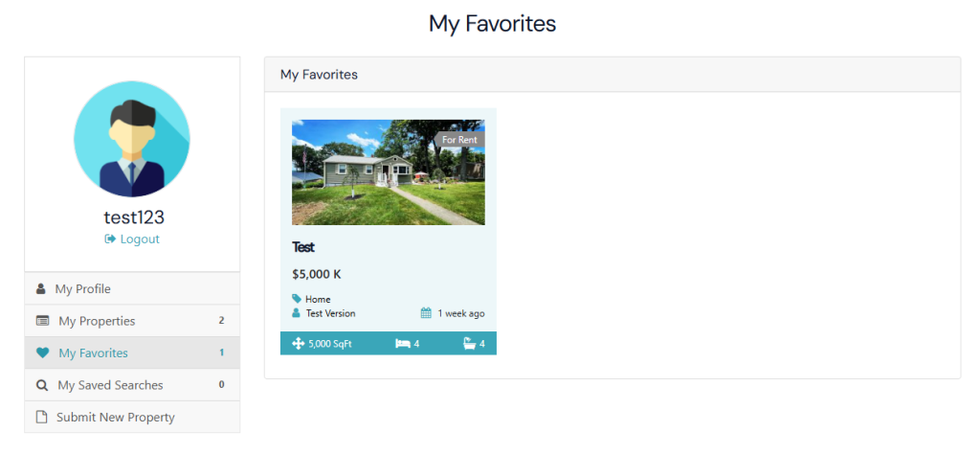Click the agent person icon beside Test Version
Image resolution: width=980 pixels, height=455 pixels.
pos(297,313)
